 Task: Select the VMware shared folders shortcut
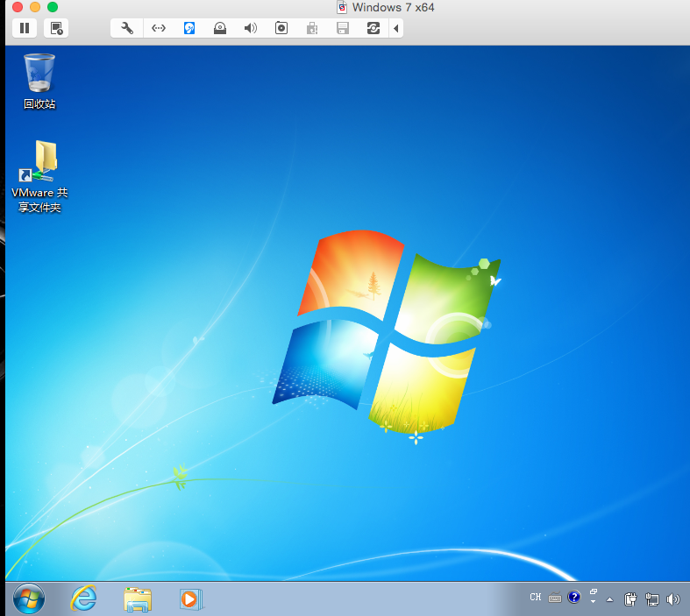pos(39,176)
